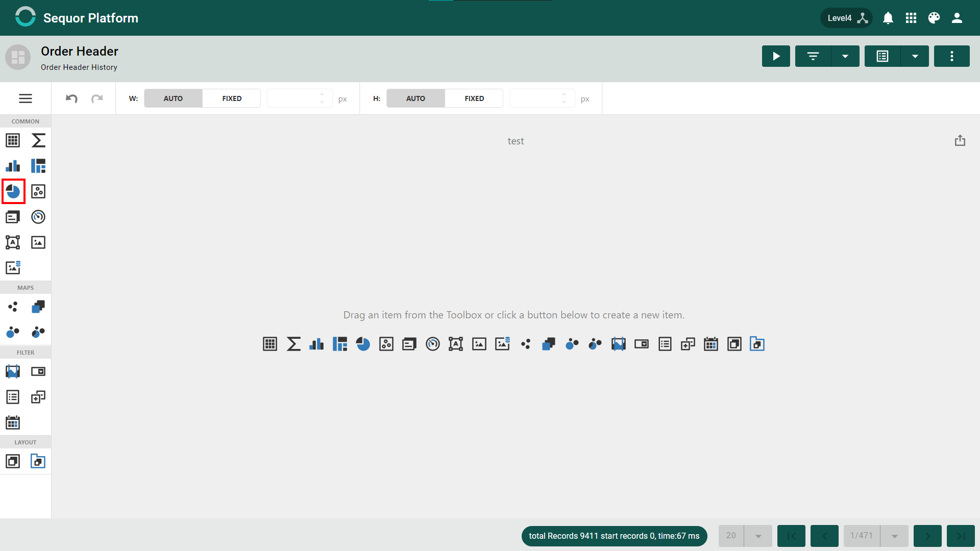This screenshot has height=551, width=980.
Task: Select the Treemap item in the sidebar toolbox
Action: coord(38,166)
